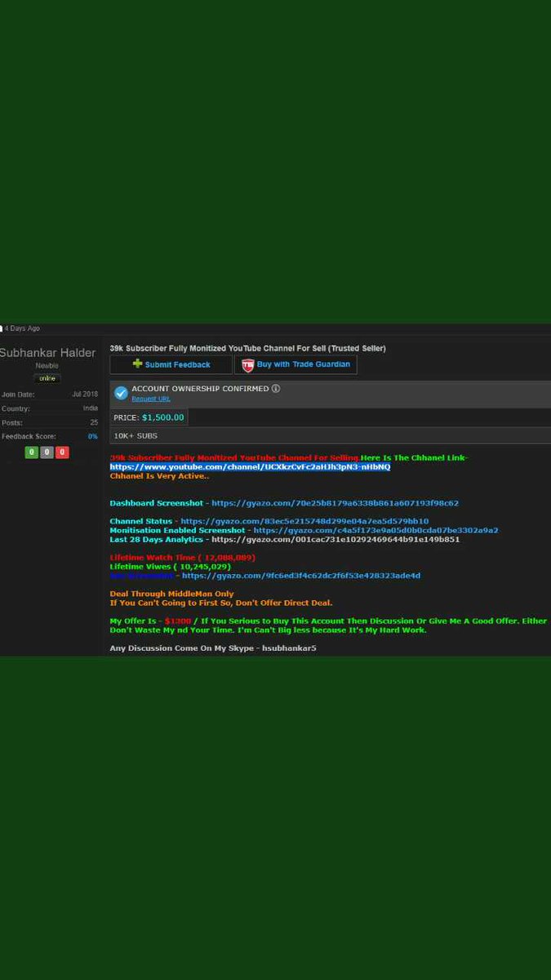551x980 pixels.
Task: Click the 4 Days Ago timestamp
Action: 22,328
